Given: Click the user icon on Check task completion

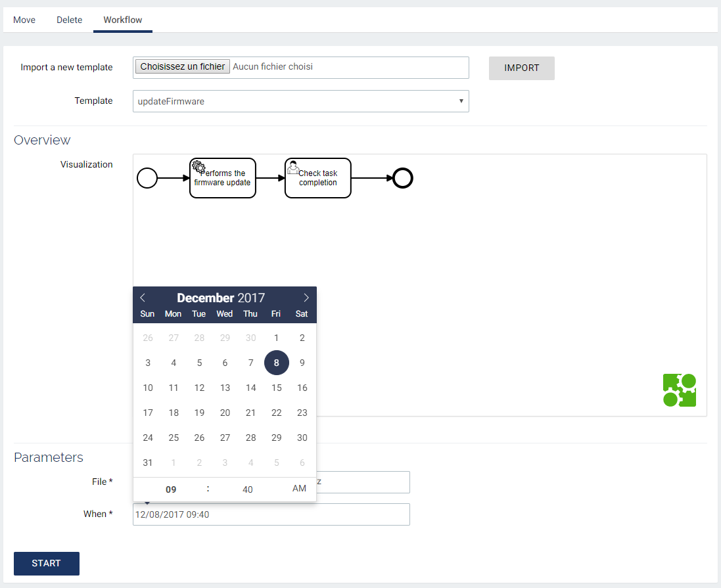Looking at the screenshot, I should [x=293, y=167].
